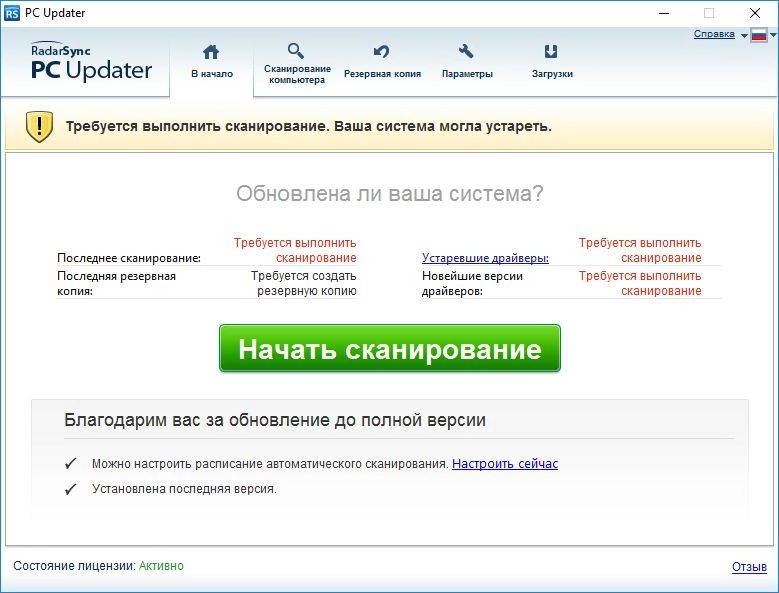Click the undo arrow backup icon
Viewport: 779px width, 593px height.
pyautogui.click(x=381, y=52)
